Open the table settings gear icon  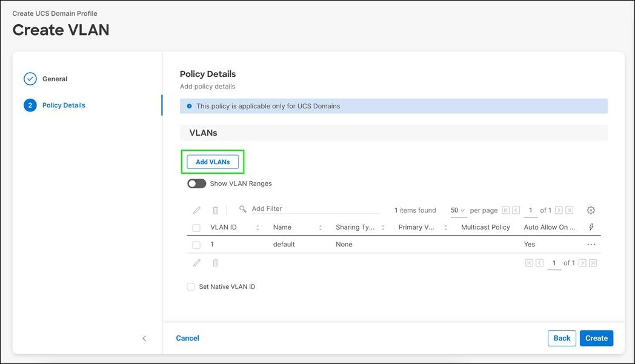click(591, 210)
